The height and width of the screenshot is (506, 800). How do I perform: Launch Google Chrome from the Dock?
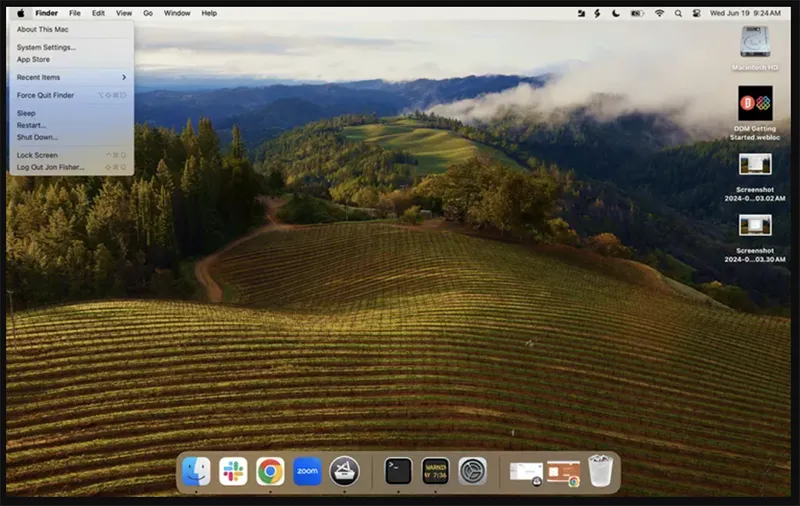coord(270,471)
